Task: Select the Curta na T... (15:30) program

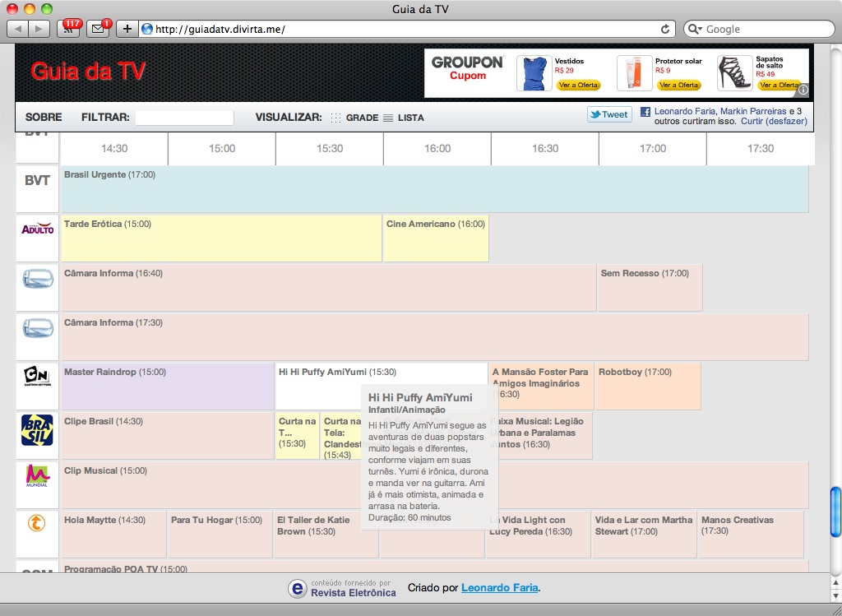Action: point(298,436)
